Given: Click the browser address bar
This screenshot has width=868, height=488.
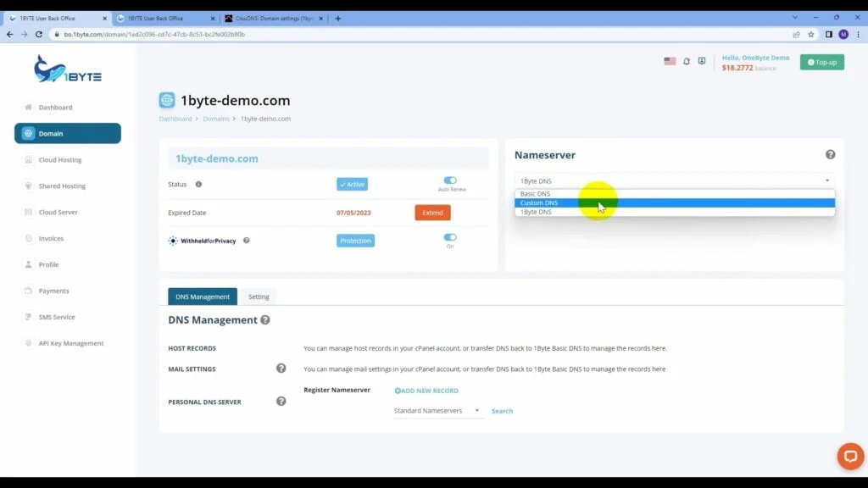Looking at the screenshot, I should [420, 34].
